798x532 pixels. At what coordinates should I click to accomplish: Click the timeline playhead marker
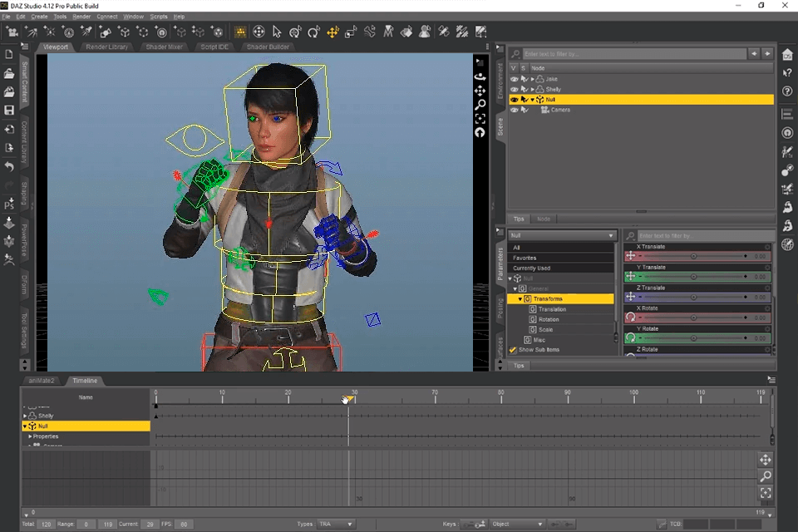click(347, 400)
